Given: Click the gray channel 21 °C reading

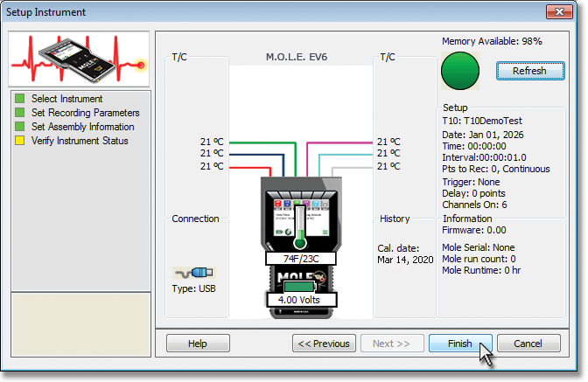Looking at the screenshot, I should [x=388, y=166].
